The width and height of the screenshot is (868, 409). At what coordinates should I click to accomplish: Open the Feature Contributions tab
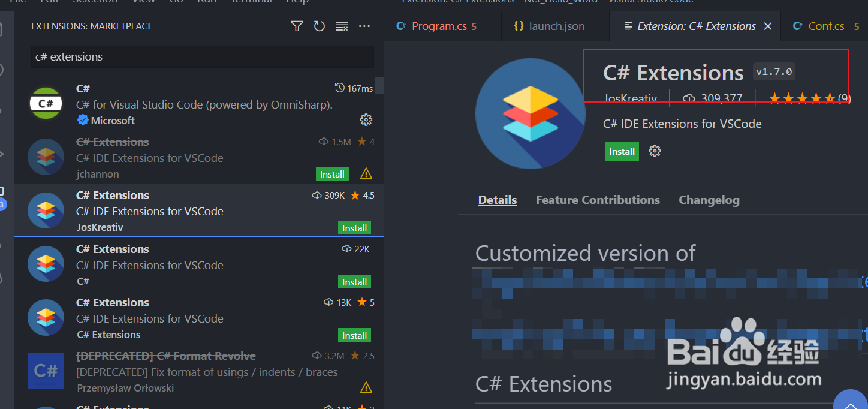[x=598, y=200]
